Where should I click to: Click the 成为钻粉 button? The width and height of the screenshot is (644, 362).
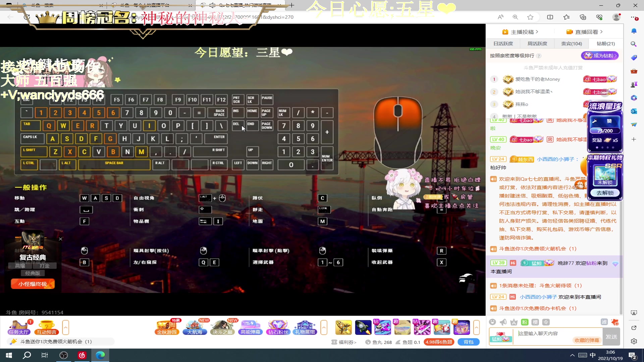click(599, 56)
